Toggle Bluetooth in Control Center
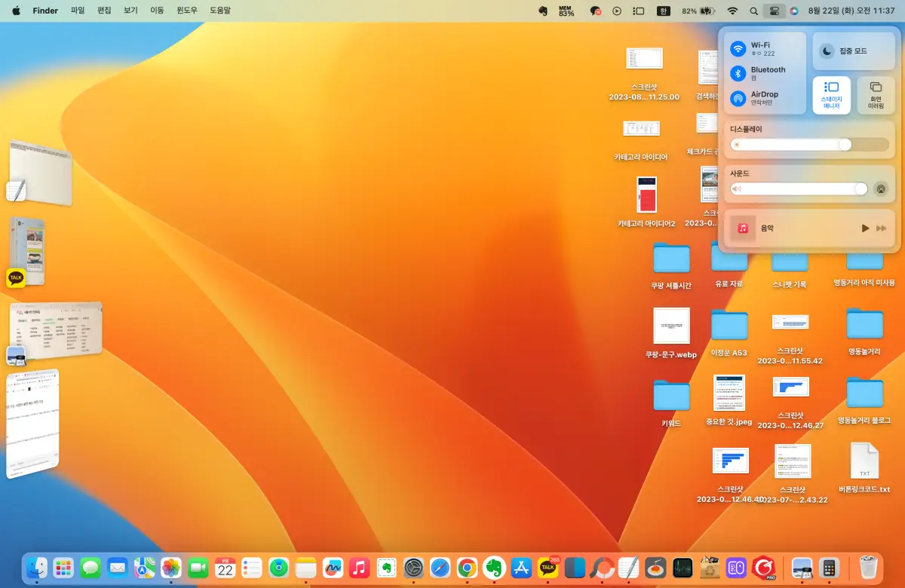This screenshot has height=588, width=905. [738, 73]
